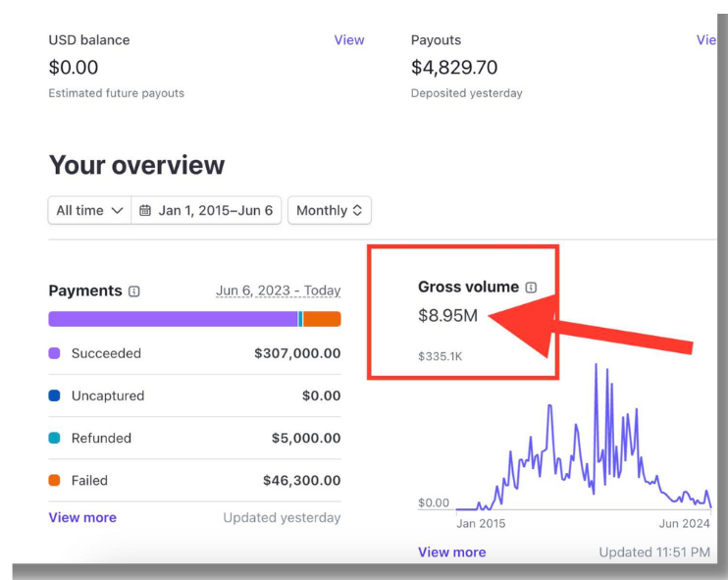Click the dark blue Uncaptured legend dot
The image size is (728, 580).
pyautogui.click(x=54, y=395)
